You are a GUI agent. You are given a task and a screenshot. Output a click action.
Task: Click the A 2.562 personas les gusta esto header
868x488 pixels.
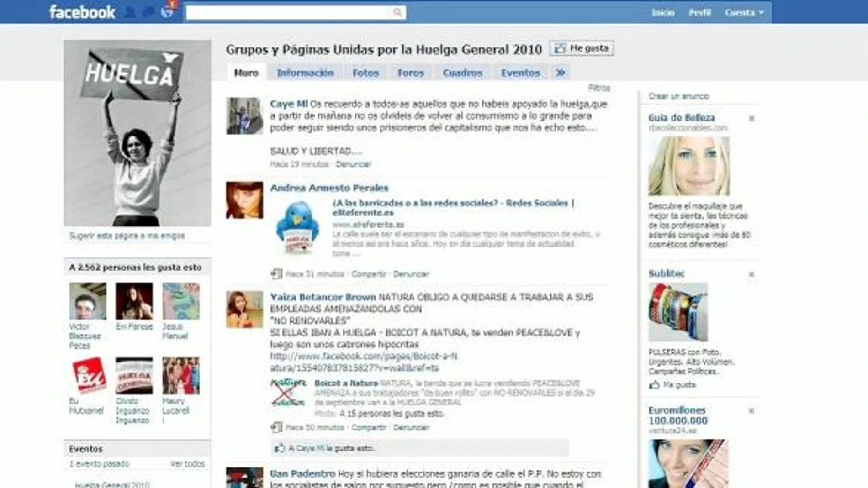pyautogui.click(x=135, y=267)
